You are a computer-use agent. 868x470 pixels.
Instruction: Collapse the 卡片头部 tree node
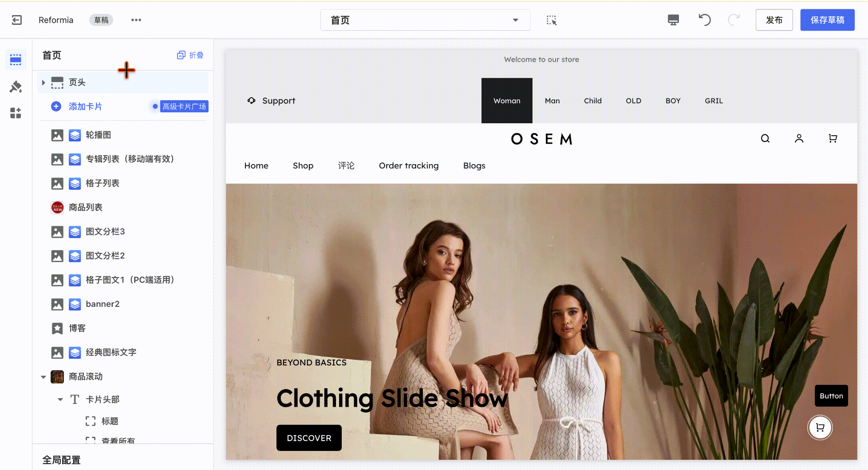click(60, 399)
